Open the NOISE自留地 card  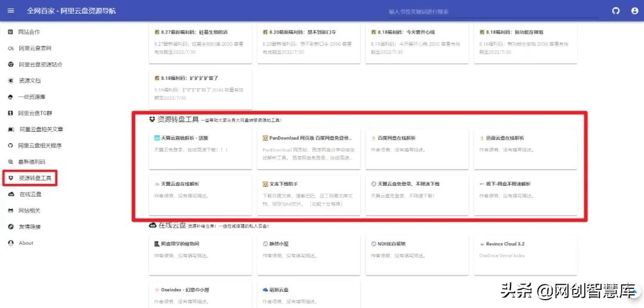[417, 254]
